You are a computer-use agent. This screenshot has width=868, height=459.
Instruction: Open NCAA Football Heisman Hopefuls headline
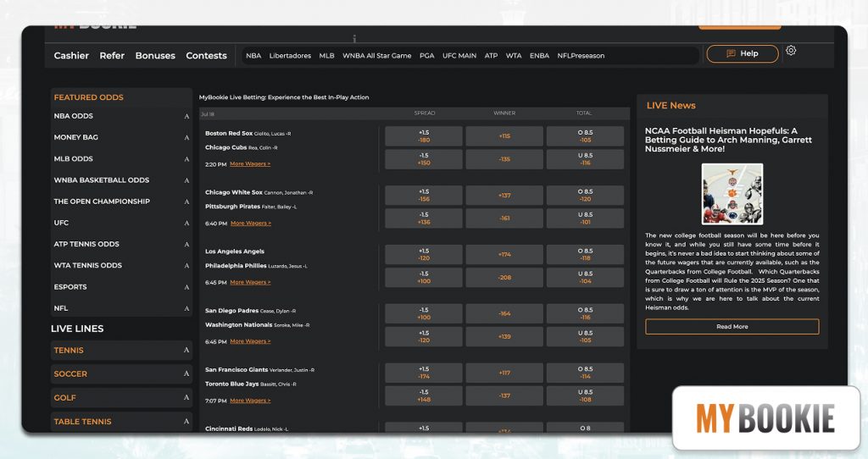coord(728,140)
